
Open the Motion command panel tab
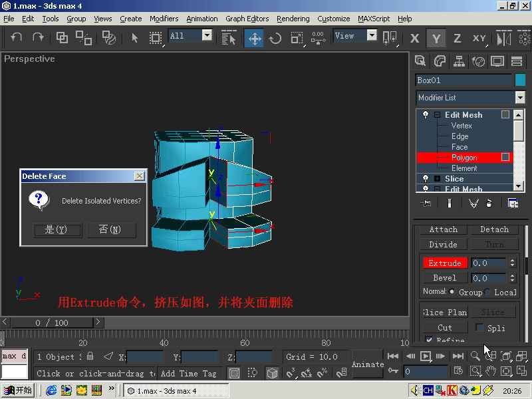[478, 61]
